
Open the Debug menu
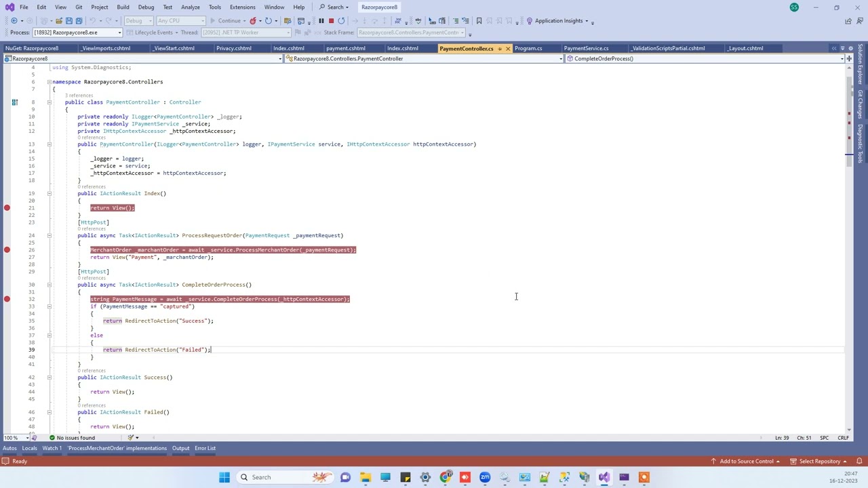click(x=146, y=7)
